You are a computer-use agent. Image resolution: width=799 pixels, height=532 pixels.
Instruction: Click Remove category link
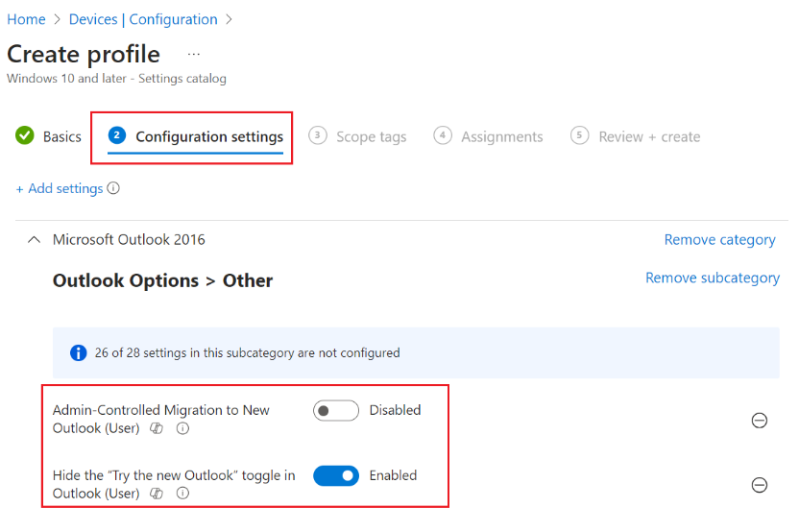719,239
